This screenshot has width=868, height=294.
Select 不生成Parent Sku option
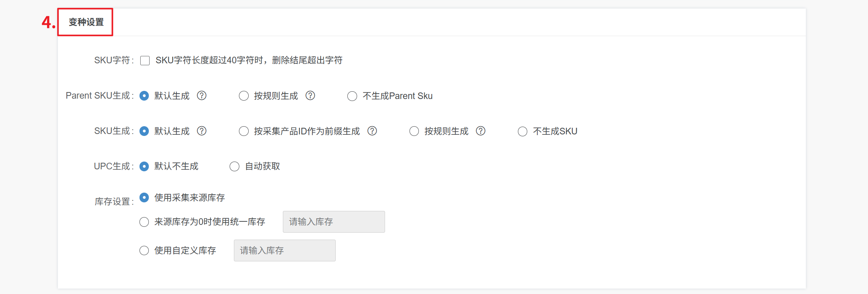tap(352, 96)
